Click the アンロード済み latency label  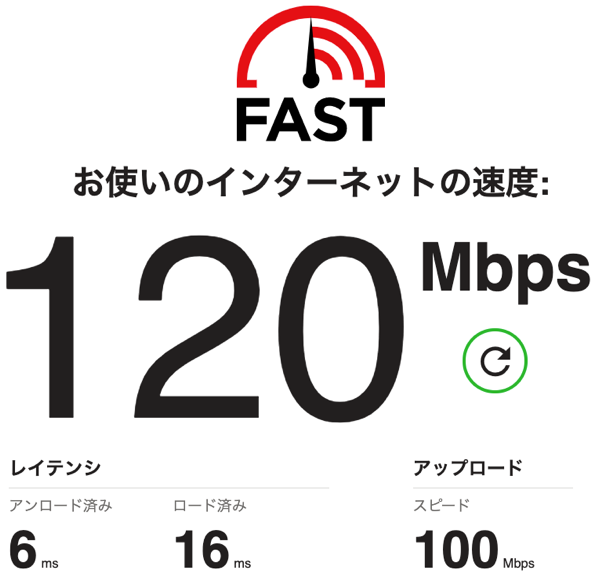pos(61,505)
